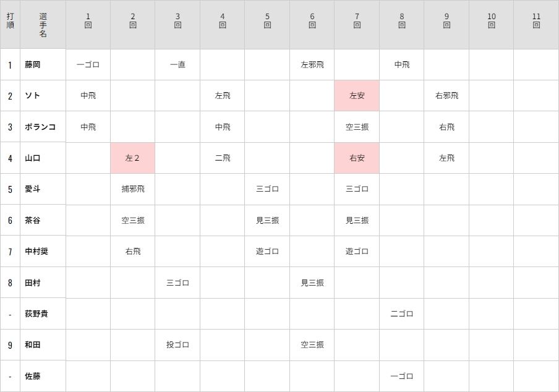Open player ポランコ entry
This screenshot has height=392, width=559.
40,127
